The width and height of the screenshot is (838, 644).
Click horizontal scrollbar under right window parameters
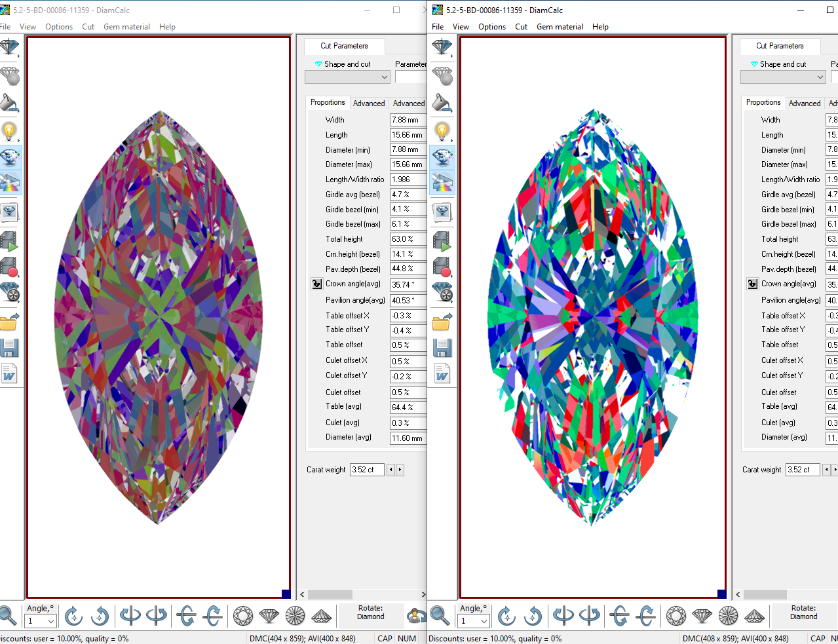pyautogui.click(x=785, y=595)
